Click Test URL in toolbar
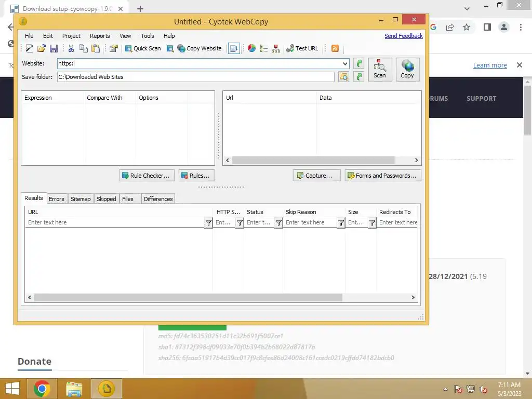 302,48
